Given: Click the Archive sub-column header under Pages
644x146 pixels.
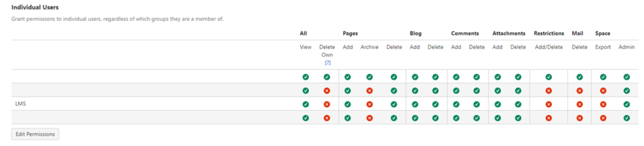Looking at the screenshot, I should click(369, 47).
